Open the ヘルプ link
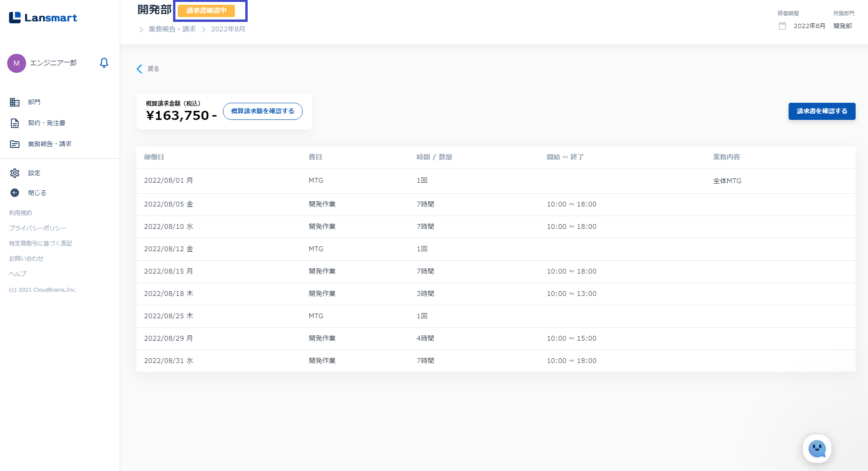Image resolution: width=868 pixels, height=471 pixels. [18, 274]
